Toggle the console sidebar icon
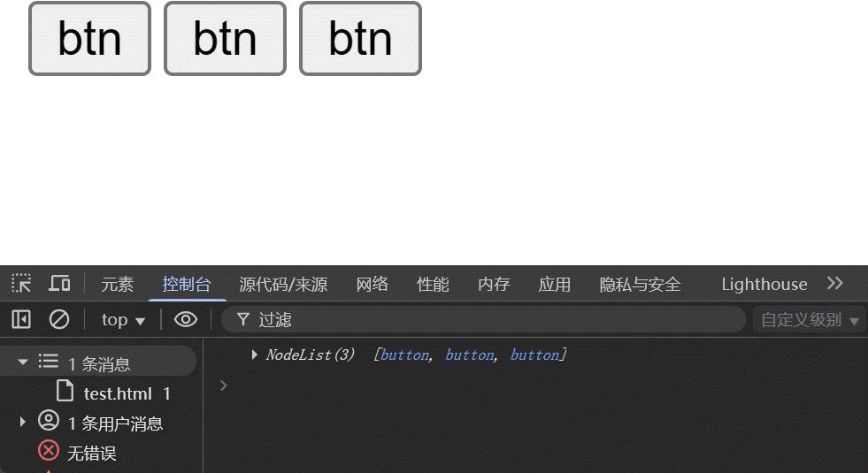 point(21,319)
